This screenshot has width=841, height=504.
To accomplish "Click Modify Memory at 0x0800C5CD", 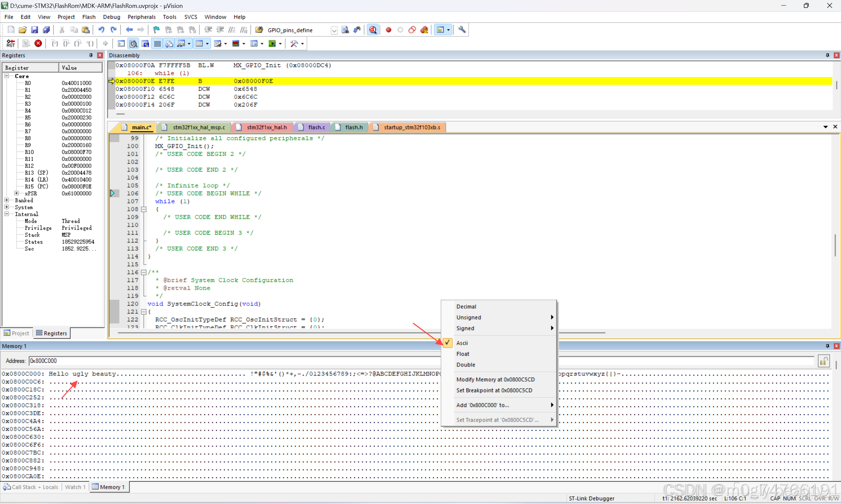I will click(x=495, y=379).
